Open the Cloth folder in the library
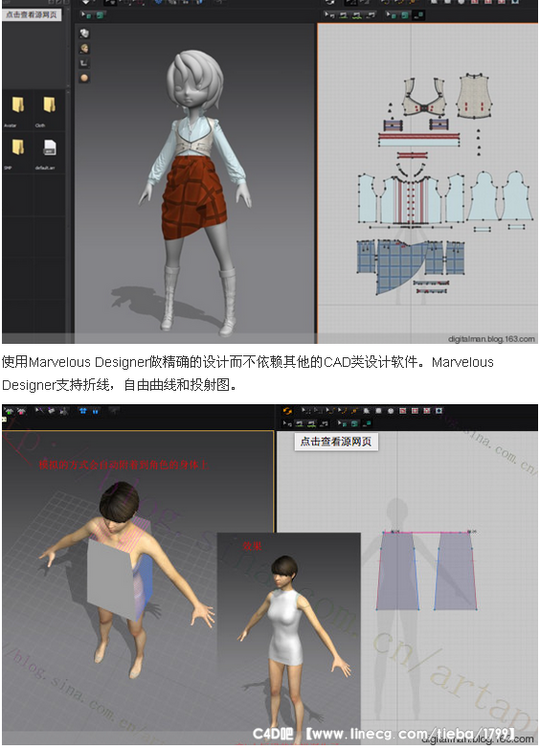This screenshot has width=540, height=750. coord(49,104)
